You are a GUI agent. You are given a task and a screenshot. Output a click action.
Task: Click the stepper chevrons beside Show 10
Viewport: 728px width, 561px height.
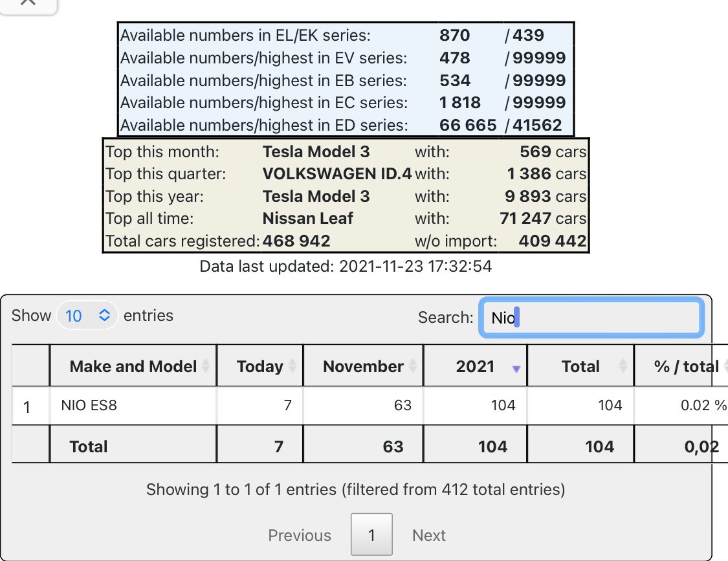[x=105, y=315]
